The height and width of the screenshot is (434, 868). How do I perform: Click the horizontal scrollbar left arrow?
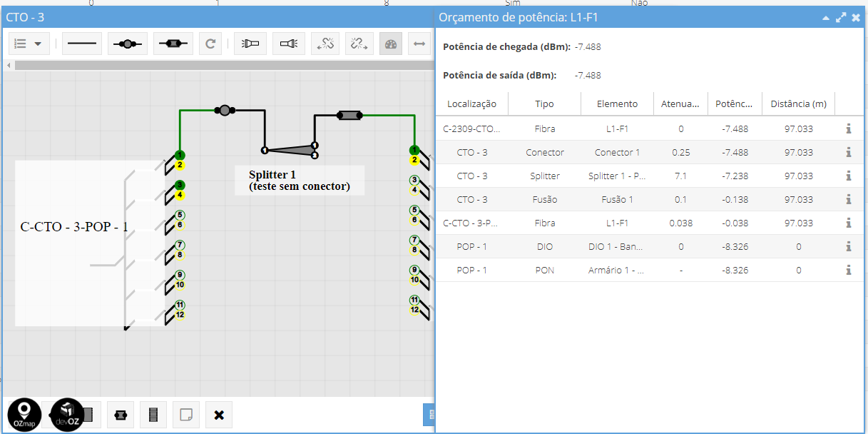(x=9, y=65)
